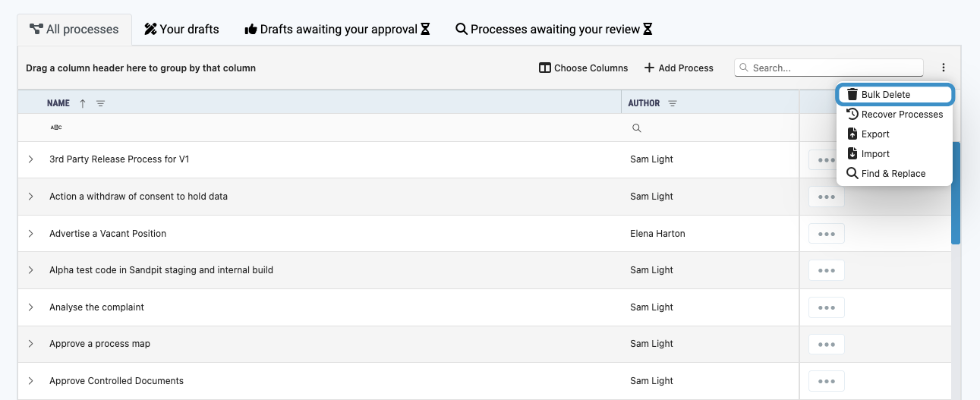Screen dimensions: 980x400
Task: Expand the Approve Controlled Documents row
Action: (x=31, y=381)
